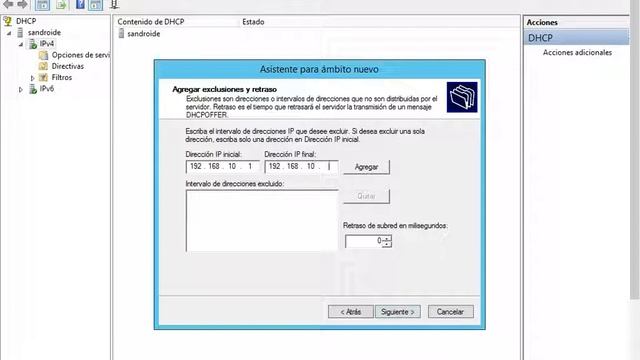
Task: Collapse the sandroide tree node
Action: [x=9, y=33]
